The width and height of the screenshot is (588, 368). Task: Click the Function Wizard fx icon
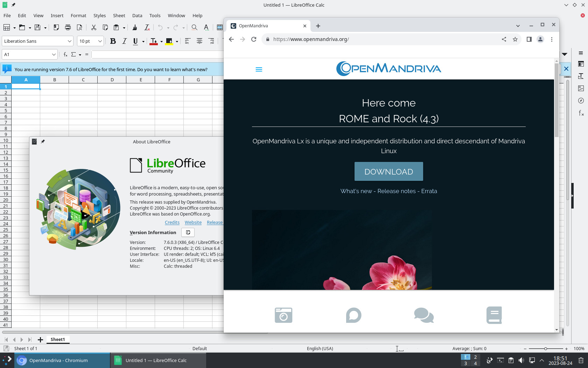(x=65, y=54)
